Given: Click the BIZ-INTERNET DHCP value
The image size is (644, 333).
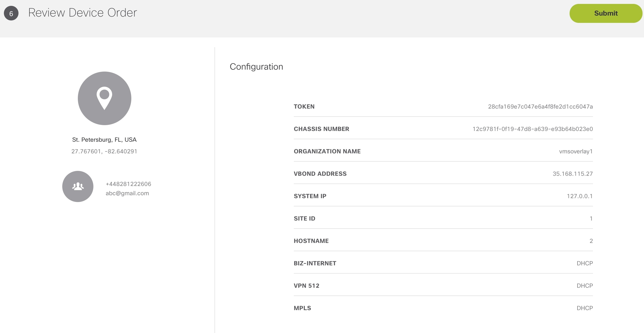Looking at the screenshot, I should [x=584, y=263].
